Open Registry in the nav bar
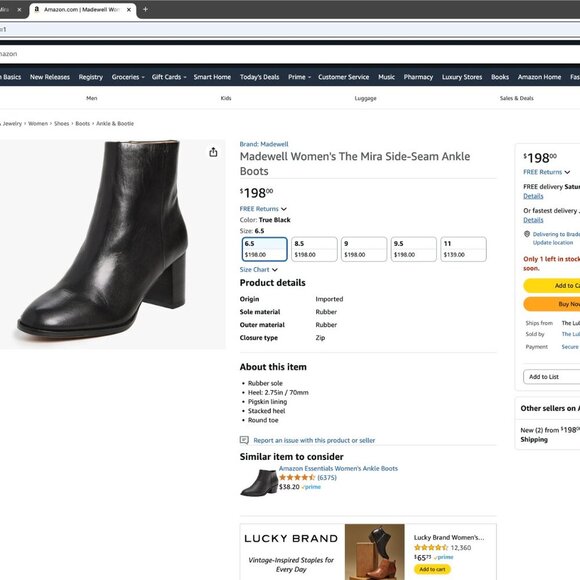This screenshot has width=580, height=580. click(x=91, y=77)
